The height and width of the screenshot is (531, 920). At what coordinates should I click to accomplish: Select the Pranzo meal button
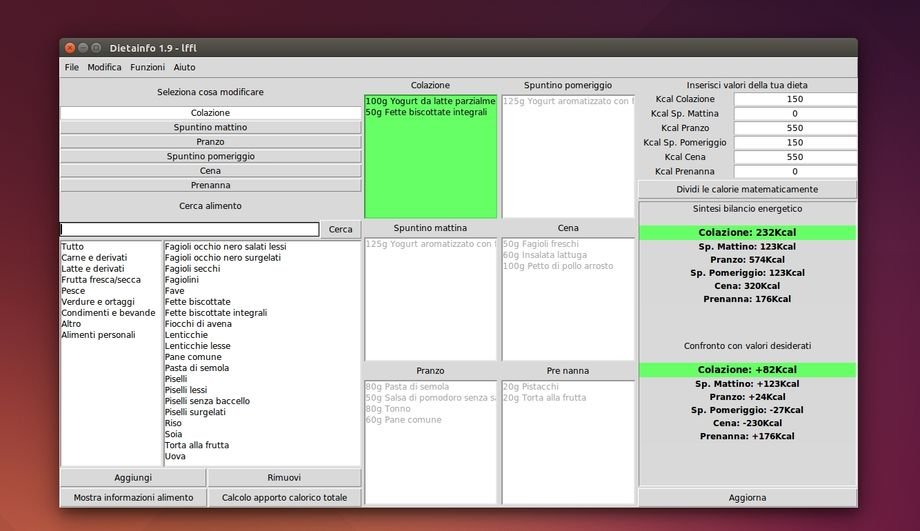210,142
